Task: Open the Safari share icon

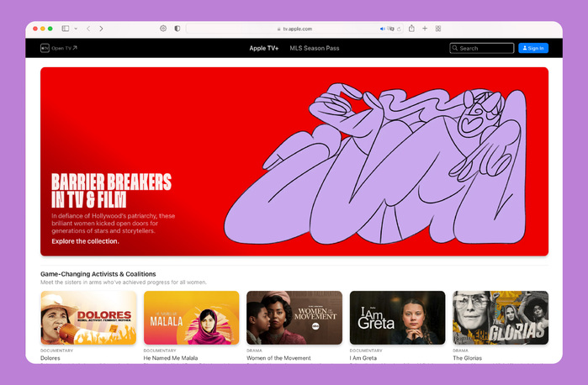Action: coord(411,29)
